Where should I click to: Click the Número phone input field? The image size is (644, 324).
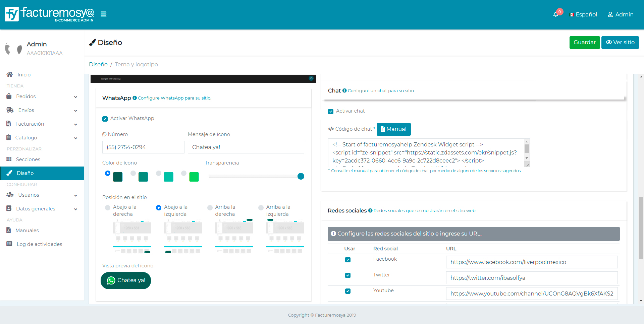click(143, 147)
